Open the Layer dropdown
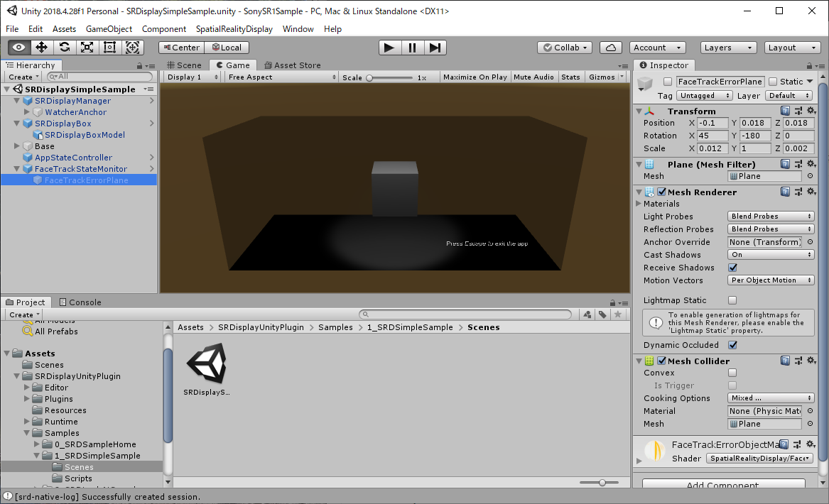Screen dimensions: 829x504 (x=789, y=96)
